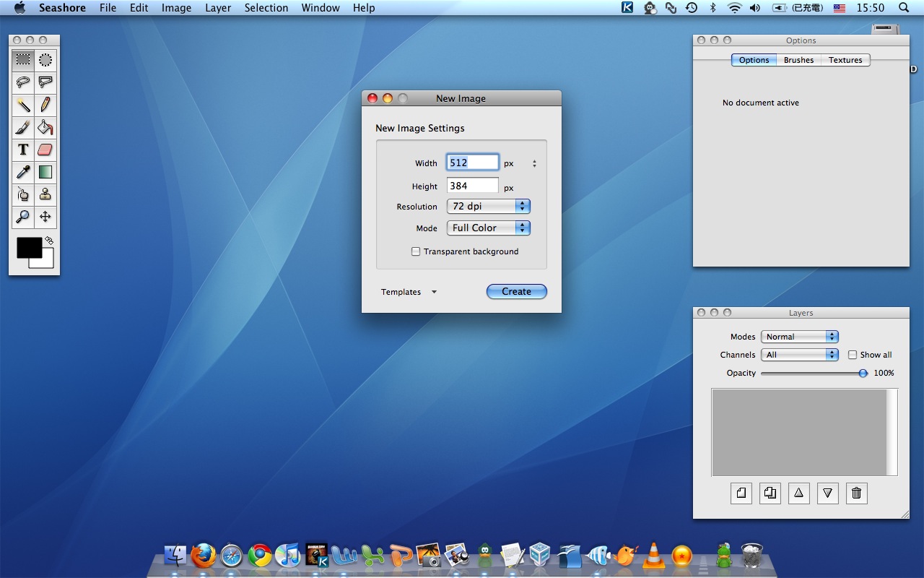Select the Zoom magnifier tool
The image size is (924, 578).
tap(23, 217)
